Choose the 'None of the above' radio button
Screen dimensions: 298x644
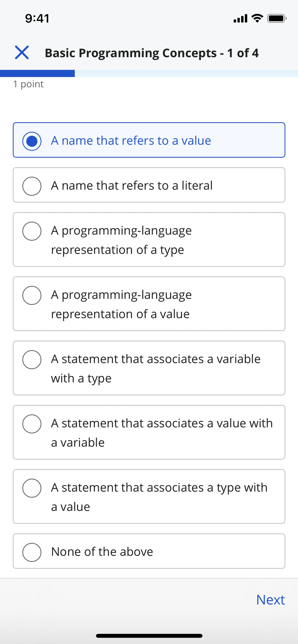coord(32,552)
